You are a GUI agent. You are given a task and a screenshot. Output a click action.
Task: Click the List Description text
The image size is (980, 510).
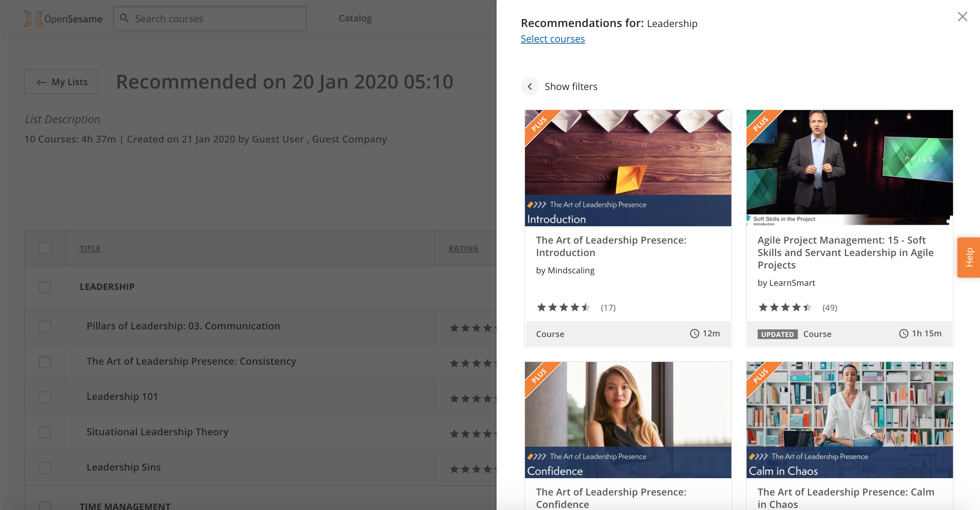pos(62,119)
